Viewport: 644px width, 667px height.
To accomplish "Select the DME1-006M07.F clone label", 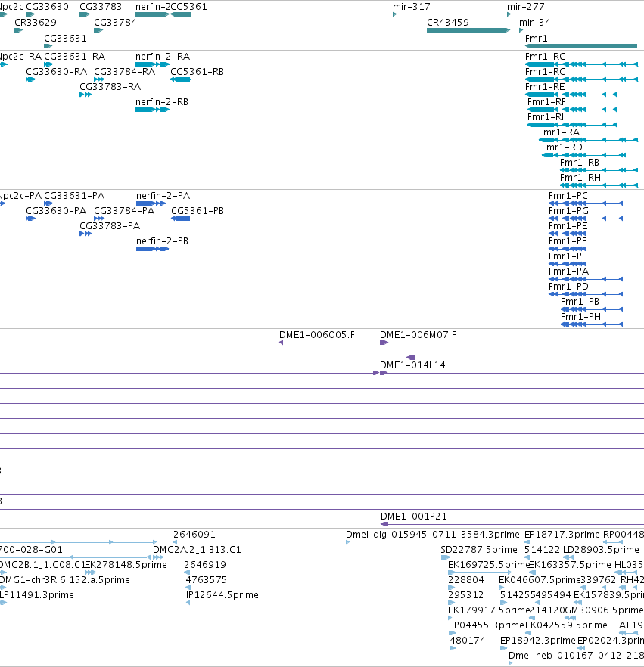I will click(x=418, y=335).
